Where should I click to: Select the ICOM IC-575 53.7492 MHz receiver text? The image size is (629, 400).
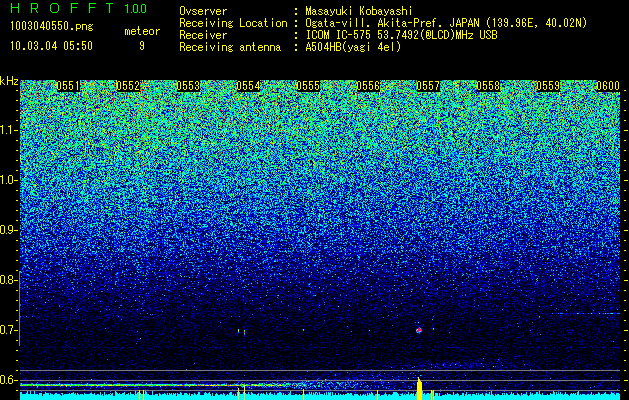point(401,35)
